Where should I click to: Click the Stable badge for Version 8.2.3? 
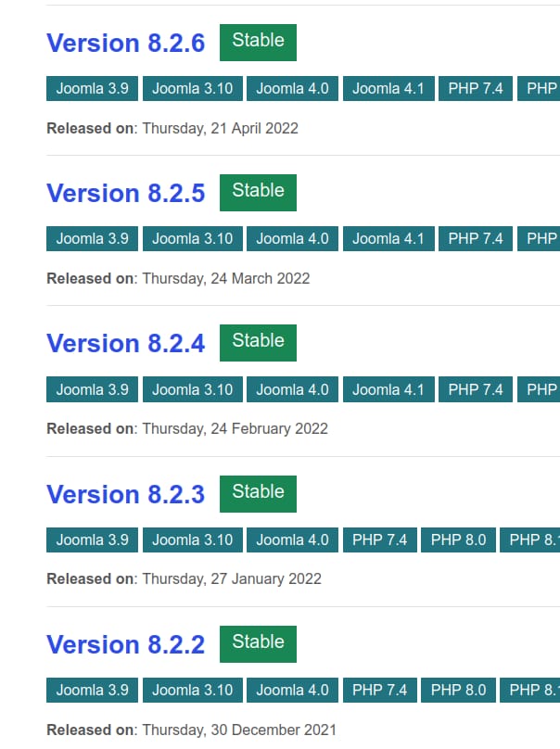coord(258,494)
